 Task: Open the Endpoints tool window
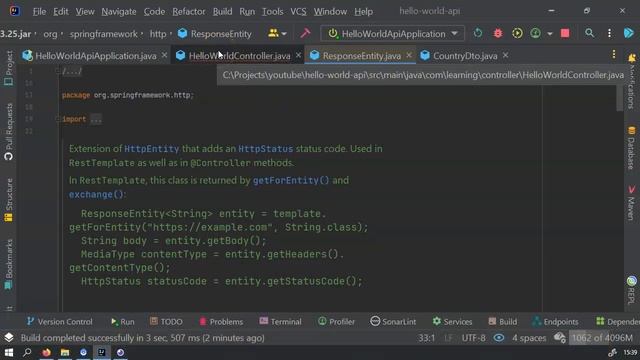tap(556, 322)
